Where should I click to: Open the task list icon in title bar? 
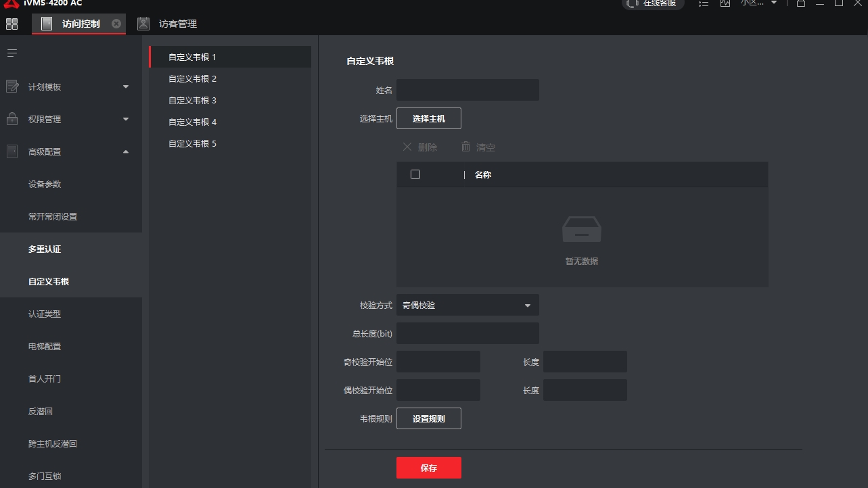tap(704, 3)
